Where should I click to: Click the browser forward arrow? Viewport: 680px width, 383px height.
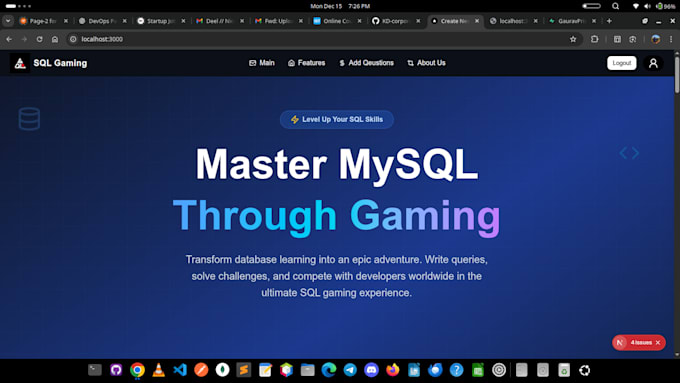click(24, 39)
